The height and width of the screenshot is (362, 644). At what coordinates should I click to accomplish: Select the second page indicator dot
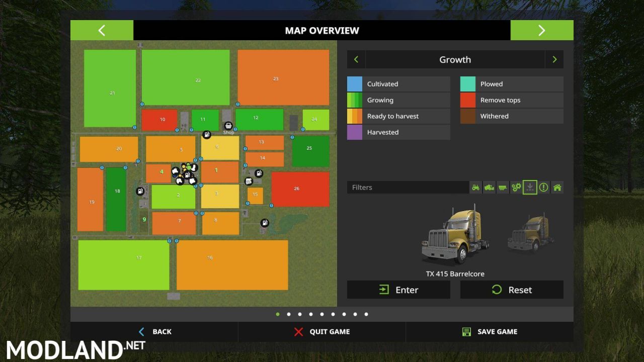tap(289, 314)
